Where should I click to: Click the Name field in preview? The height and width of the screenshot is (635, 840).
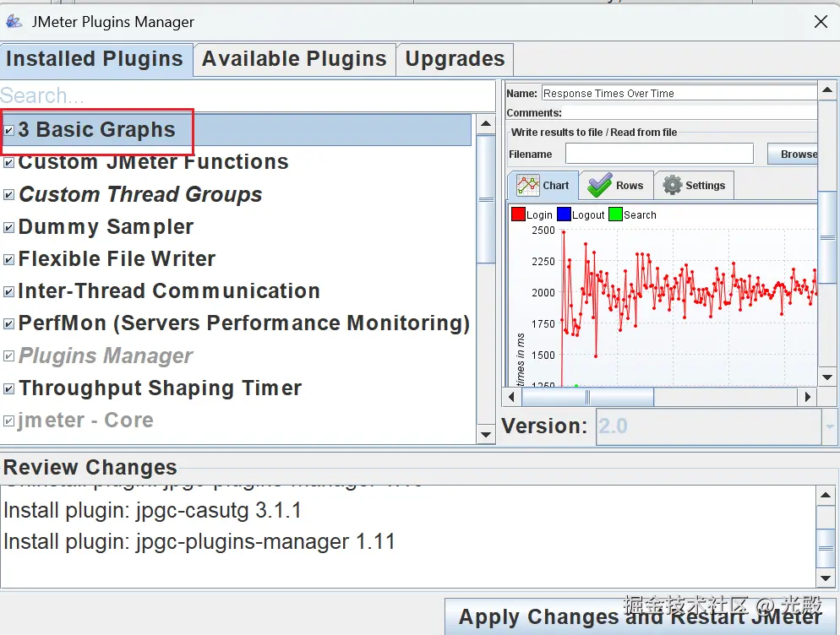coord(679,93)
